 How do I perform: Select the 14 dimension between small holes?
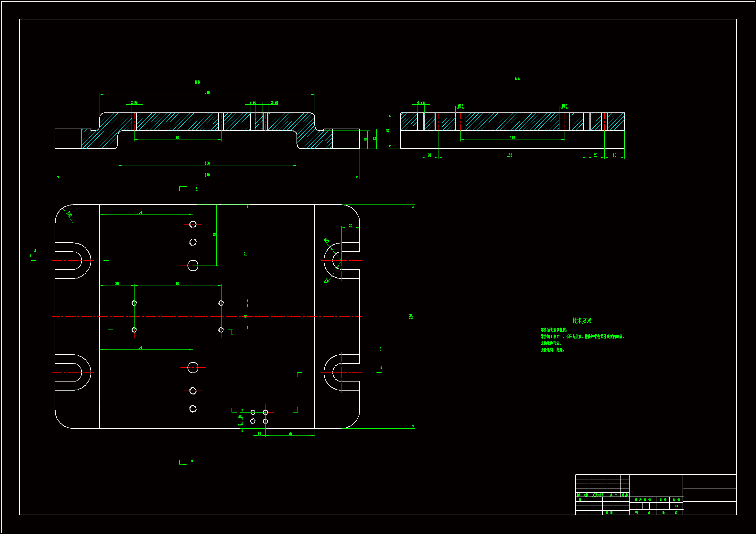pyautogui.click(x=259, y=434)
